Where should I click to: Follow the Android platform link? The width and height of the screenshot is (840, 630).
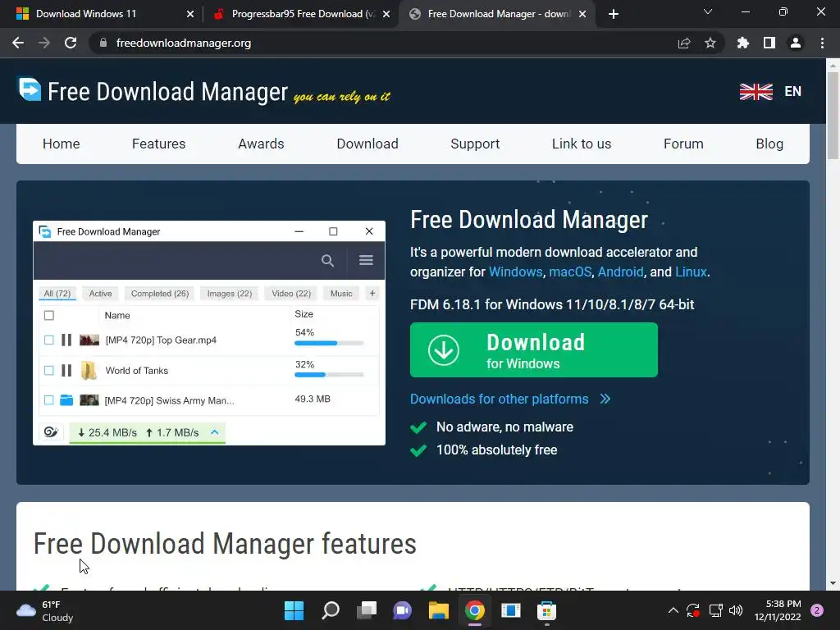point(620,272)
